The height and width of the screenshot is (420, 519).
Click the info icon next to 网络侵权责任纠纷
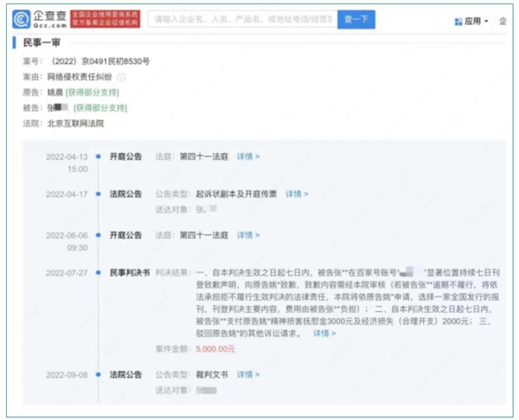(x=121, y=77)
